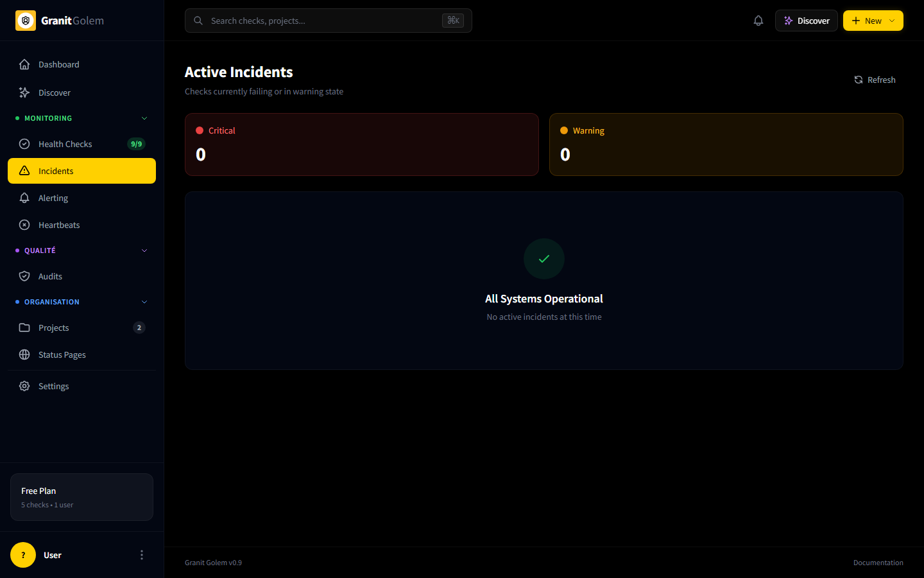Click the Granit Golem v0.9 footer text
This screenshot has height=578, width=924.
point(213,563)
